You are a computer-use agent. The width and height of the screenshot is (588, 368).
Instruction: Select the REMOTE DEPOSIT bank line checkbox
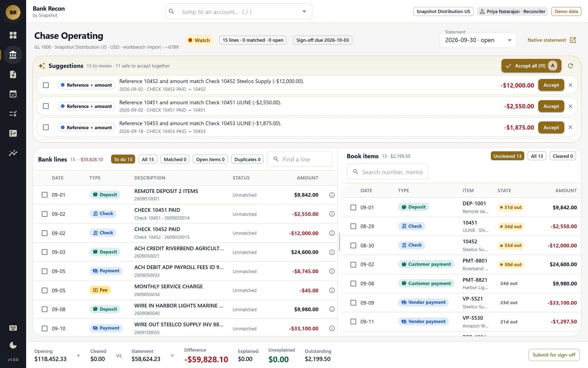45,195
